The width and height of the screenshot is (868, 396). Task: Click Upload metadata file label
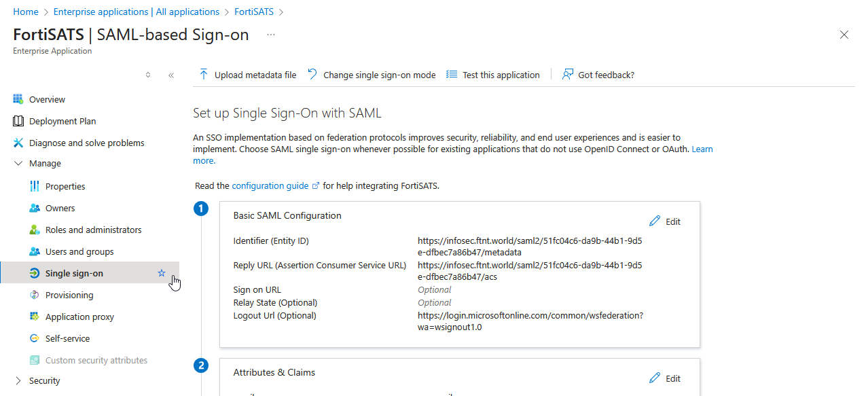[x=255, y=75]
